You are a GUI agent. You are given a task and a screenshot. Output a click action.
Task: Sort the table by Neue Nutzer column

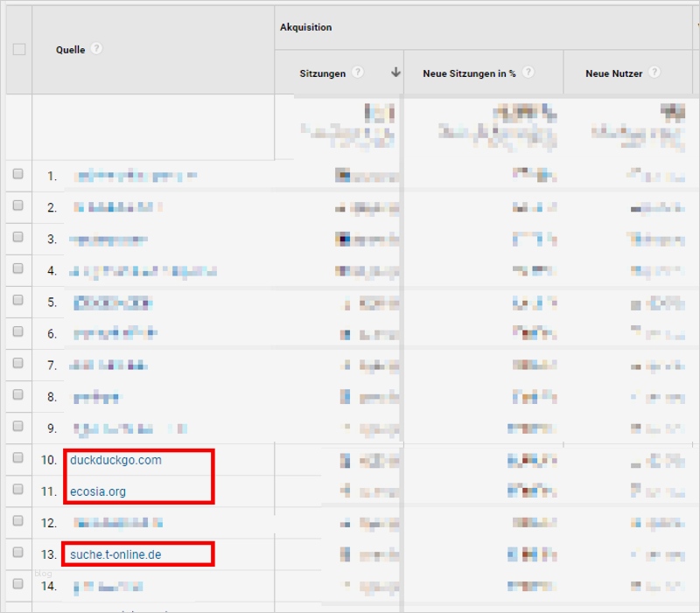point(615,73)
